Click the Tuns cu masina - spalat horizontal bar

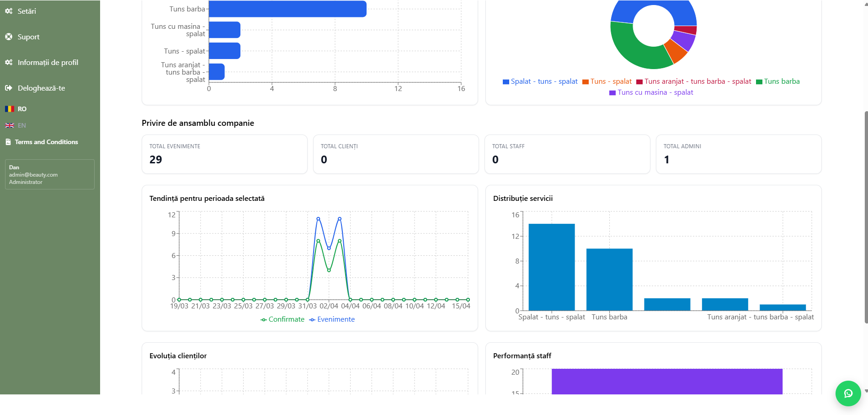click(x=224, y=30)
